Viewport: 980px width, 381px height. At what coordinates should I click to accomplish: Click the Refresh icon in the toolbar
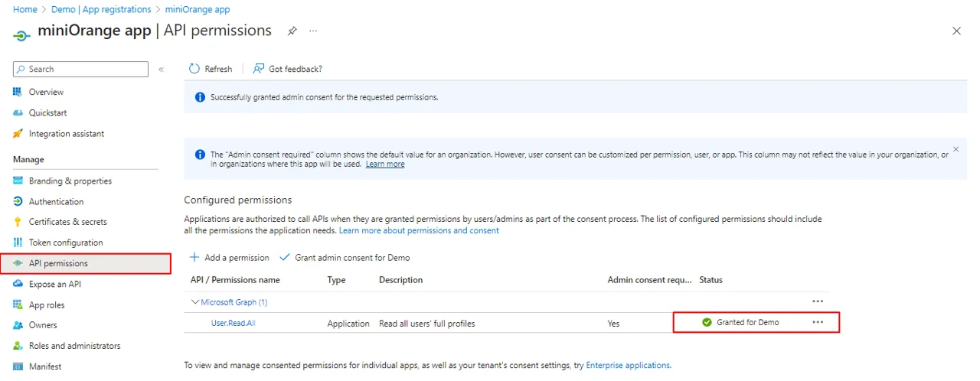pos(194,69)
